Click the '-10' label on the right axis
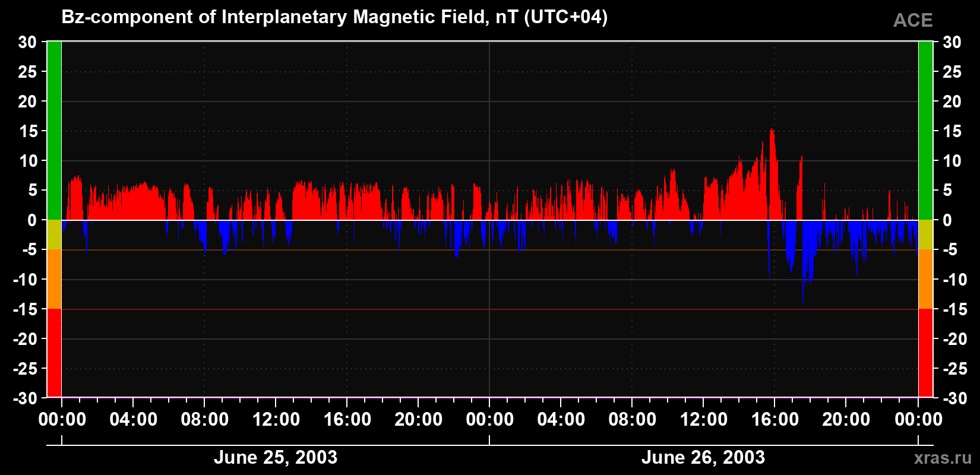The height and width of the screenshot is (475, 980). tap(955, 280)
